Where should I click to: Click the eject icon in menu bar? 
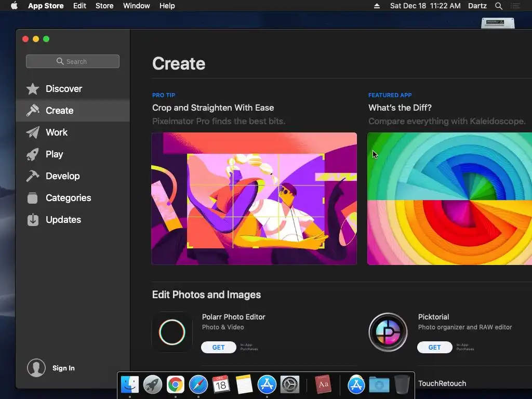[x=377, y=6]
